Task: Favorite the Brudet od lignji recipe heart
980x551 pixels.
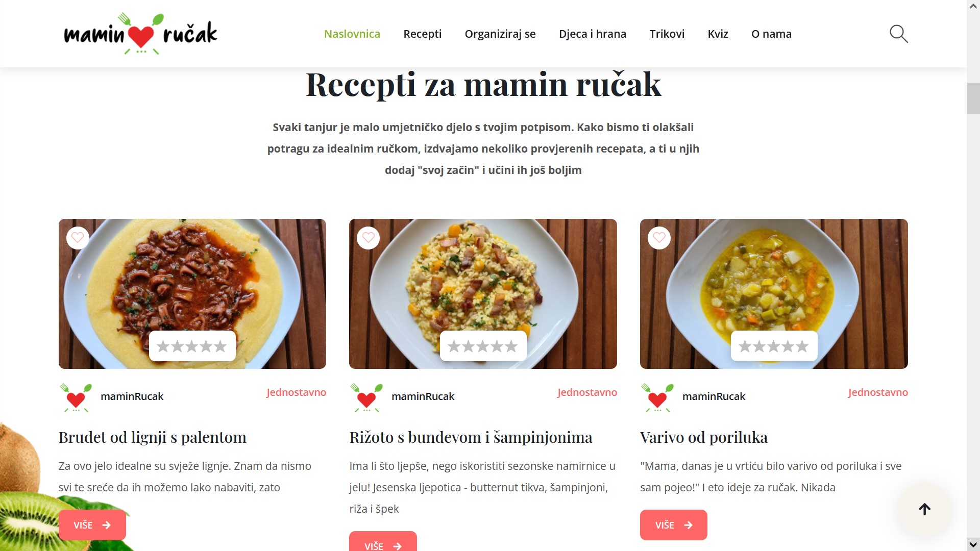Action: coord(78,238)
